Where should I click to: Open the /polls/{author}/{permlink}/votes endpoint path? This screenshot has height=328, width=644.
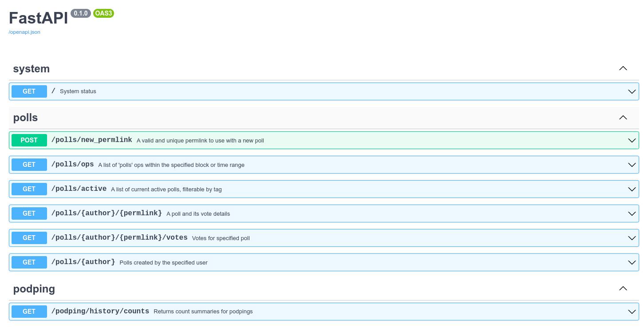click(119, 237)
